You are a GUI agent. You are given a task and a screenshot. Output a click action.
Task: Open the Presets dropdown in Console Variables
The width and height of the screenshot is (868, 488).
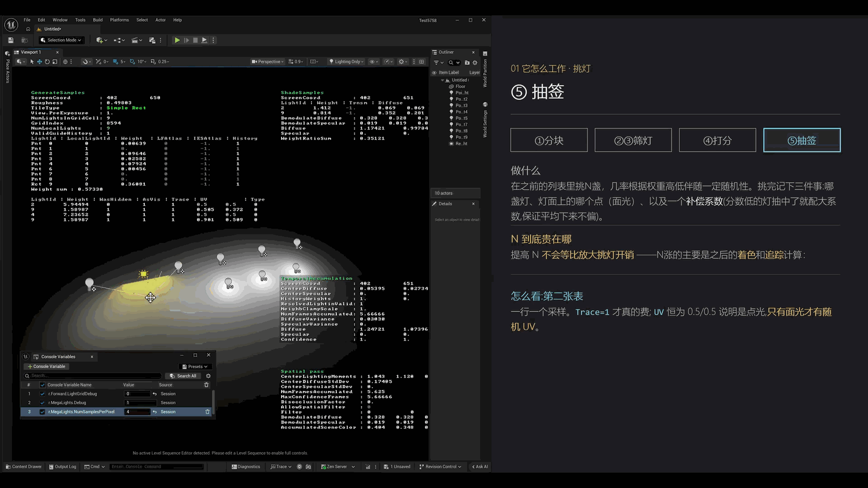pyautogui.click(x=195, y=367)
